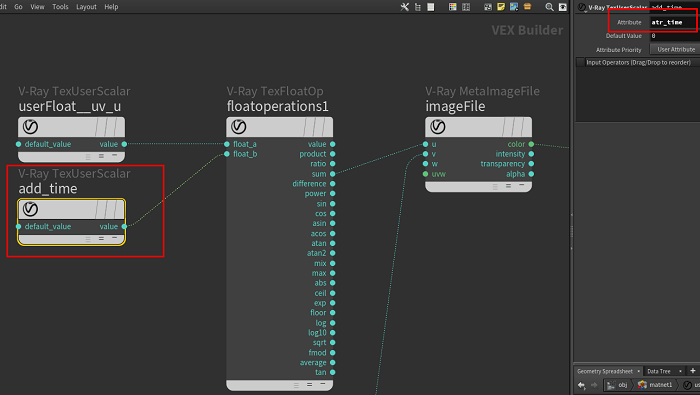This screenshot has height=395, width=700.
Task: Close the Data Tree tab
Action: coord(680,371)
